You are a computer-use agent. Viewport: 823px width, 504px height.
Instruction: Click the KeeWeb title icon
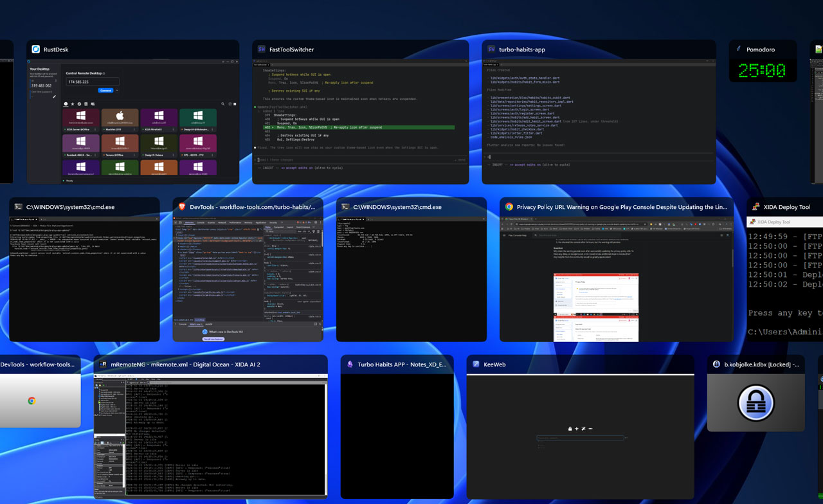pos(476,364)
